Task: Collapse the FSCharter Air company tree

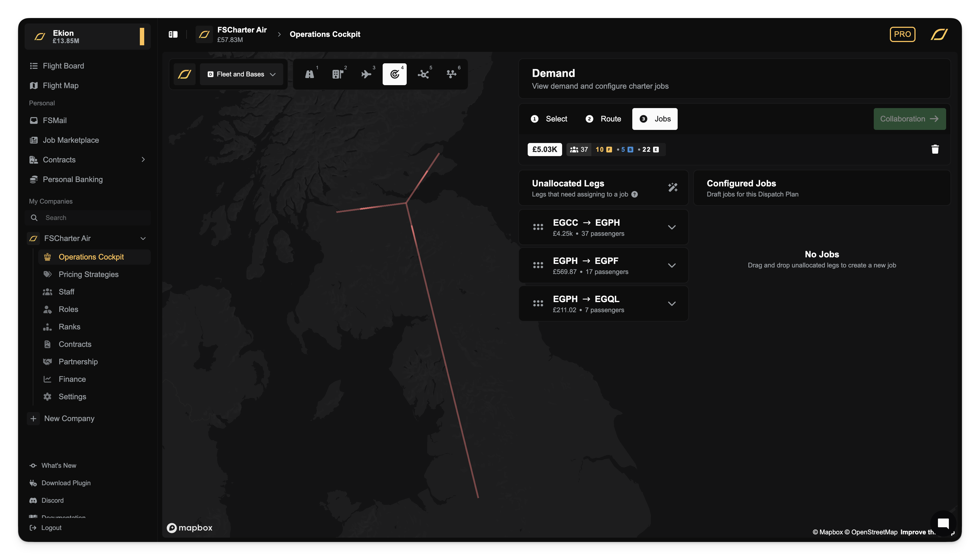Action: point(143,239)
